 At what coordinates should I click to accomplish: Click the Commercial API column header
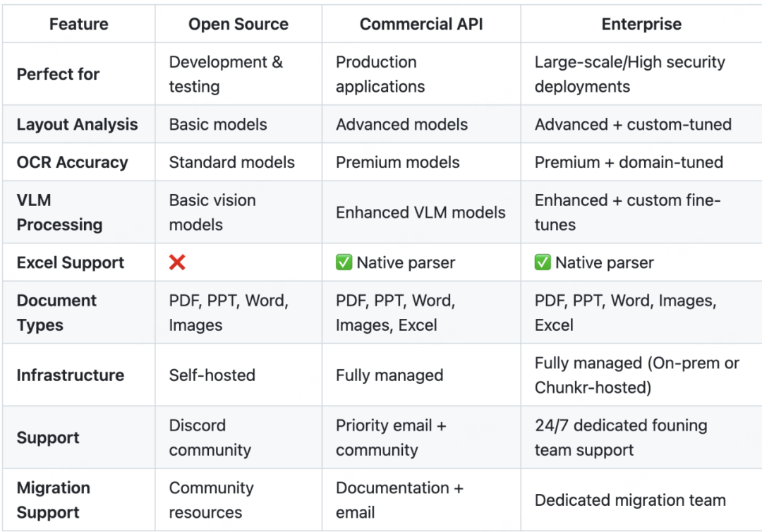point(421,24)
